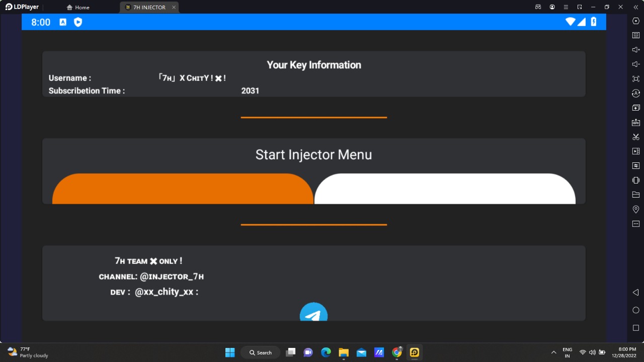The height and width of the screenshot is (362, 644).
Task: Toggle fullscreen icon in sidebar
Action: tap(636, 79)
